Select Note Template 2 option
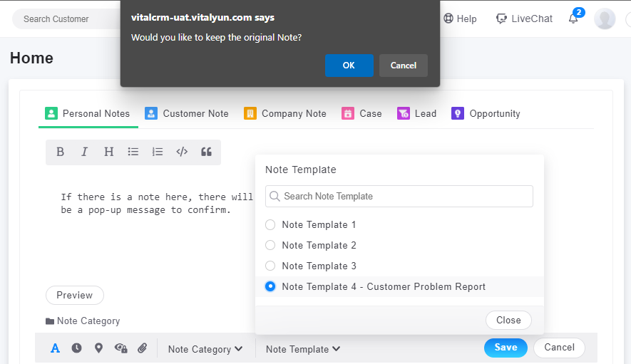Image resolution: width=631 pixels, height=364 pixels. pos(270,246)
